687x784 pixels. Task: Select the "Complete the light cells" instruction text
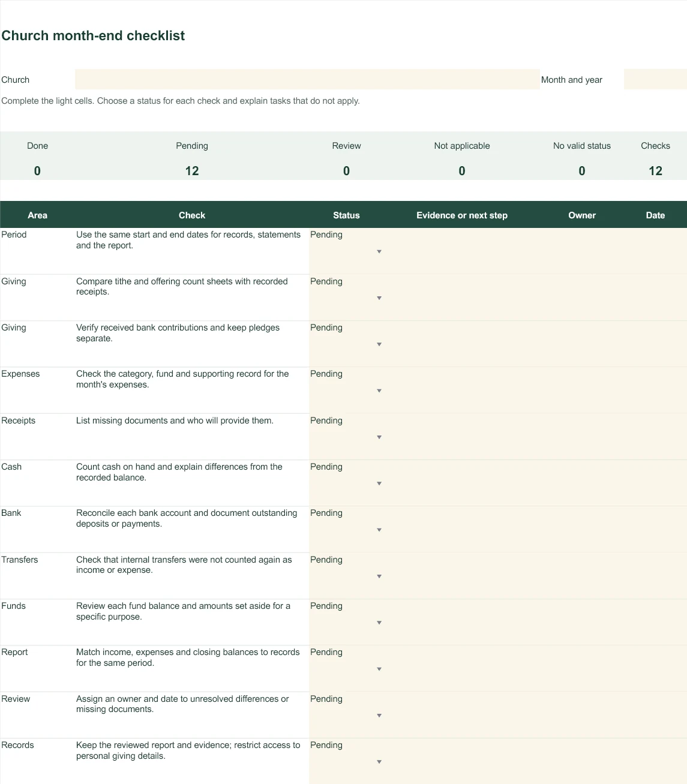click(181, 101)
